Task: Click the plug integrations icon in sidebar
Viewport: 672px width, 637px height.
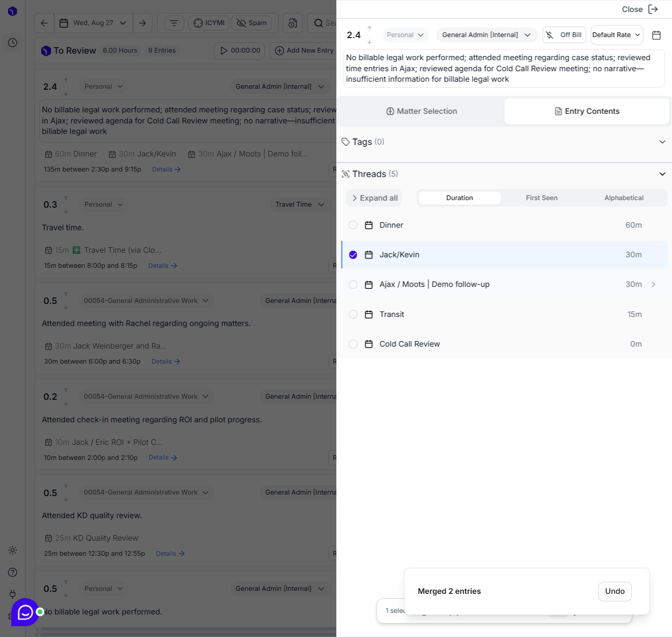Action: [x=13, y=594]
